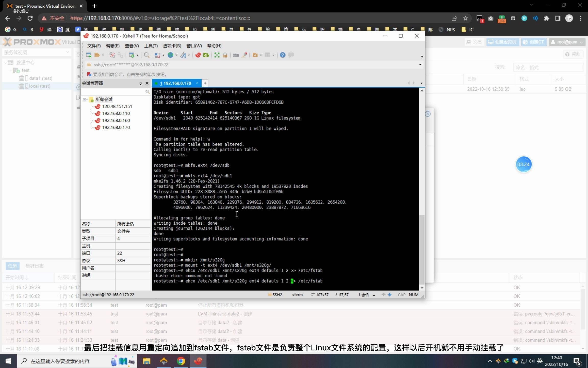Viewport: 588px width, 368px height.
Task: Toggle the OFF extension in Chrome toolbar
Action: click(502, 19)
